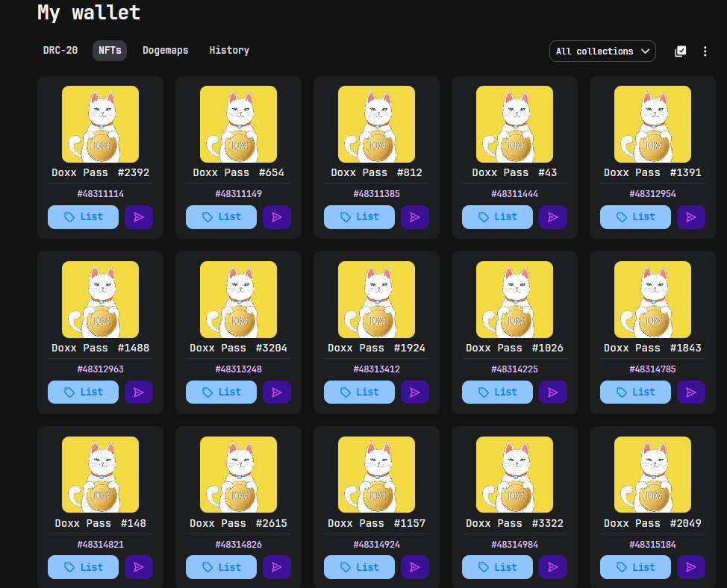Image resolution: width=727 pixels, height=588 pixels.
Task: View Doxx Pass #43 cat thumbnail
Action: click(x=515, y=124)
